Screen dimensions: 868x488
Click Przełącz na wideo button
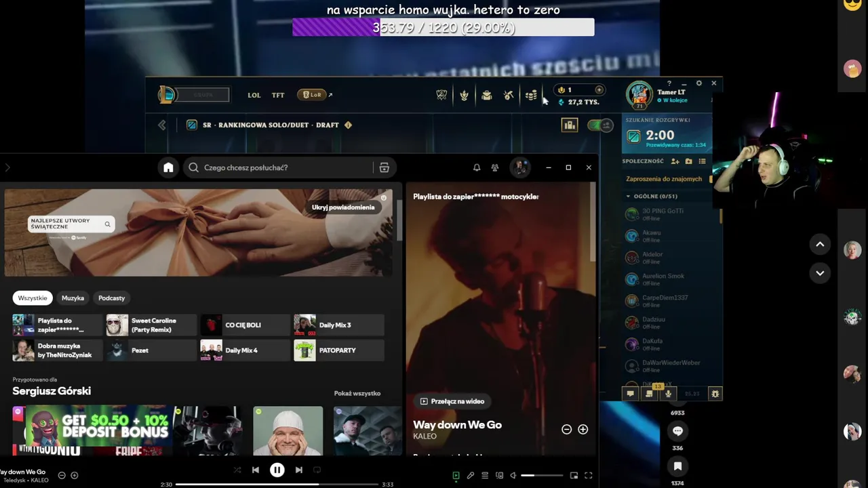pos(452,401)
